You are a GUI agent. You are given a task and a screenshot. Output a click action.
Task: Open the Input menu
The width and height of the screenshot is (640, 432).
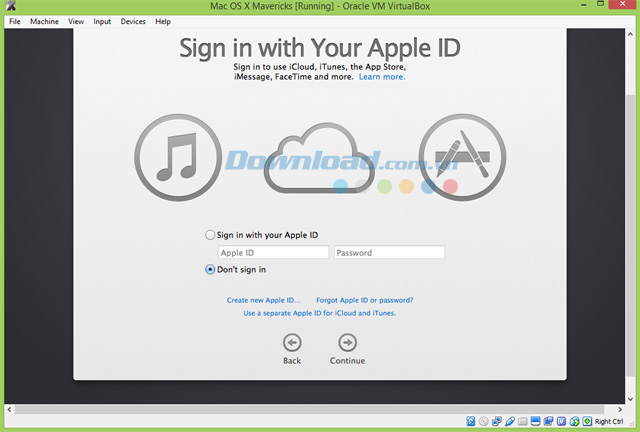[102, 21]
